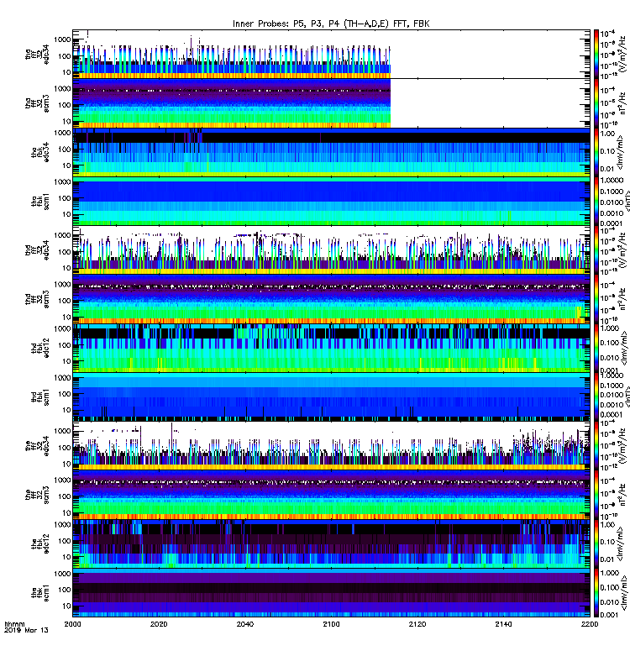Click inside the the fff edc34 spectrogram
Image resolution: width=630 pixels, height=672 pixels.
click(331, 446)
